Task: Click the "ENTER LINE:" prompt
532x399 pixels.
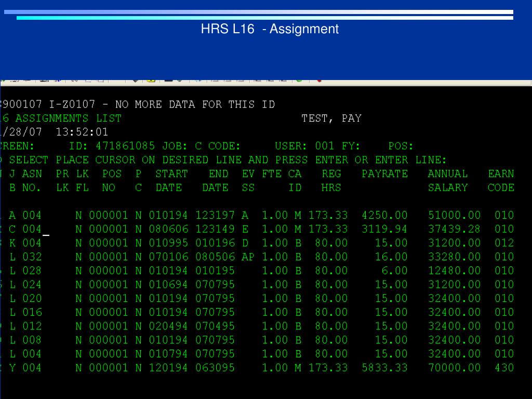Action: pyautogui.click(x=410, y=160)
